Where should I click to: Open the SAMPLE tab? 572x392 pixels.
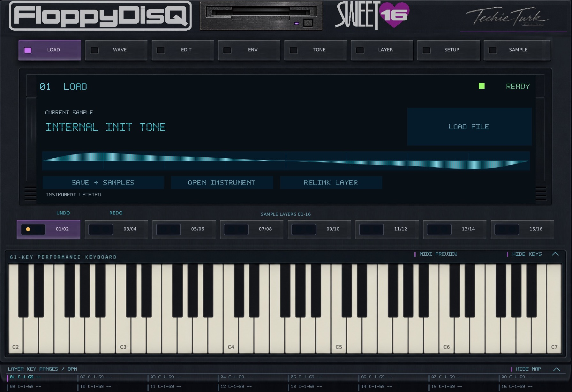(517, 50)
